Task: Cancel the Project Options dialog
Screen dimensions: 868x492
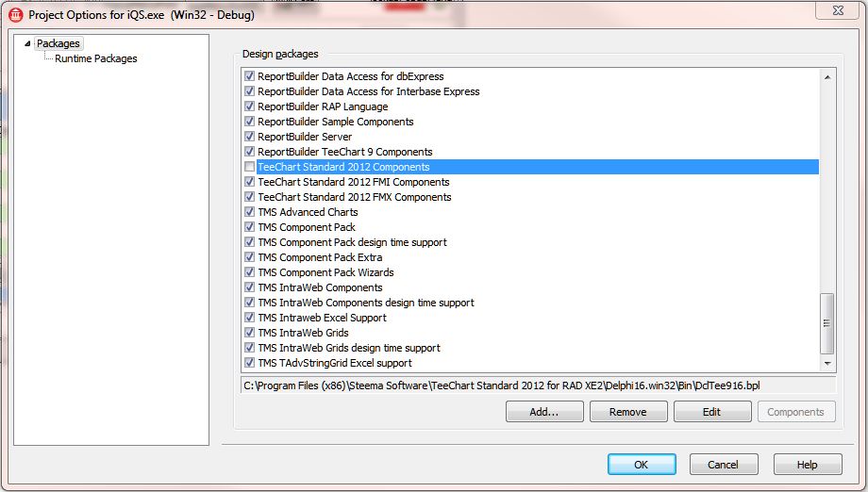Action: 724,465
